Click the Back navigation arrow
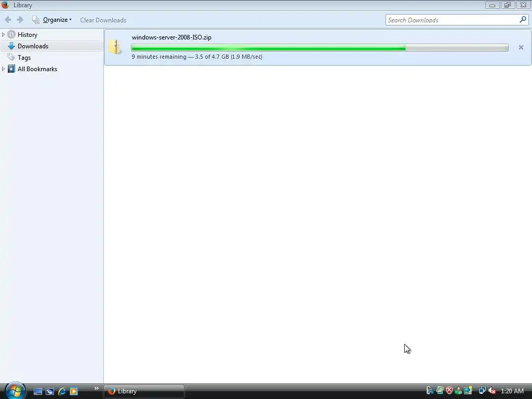The width and height of the screenshot is (532, 399). tap(8, 20)
